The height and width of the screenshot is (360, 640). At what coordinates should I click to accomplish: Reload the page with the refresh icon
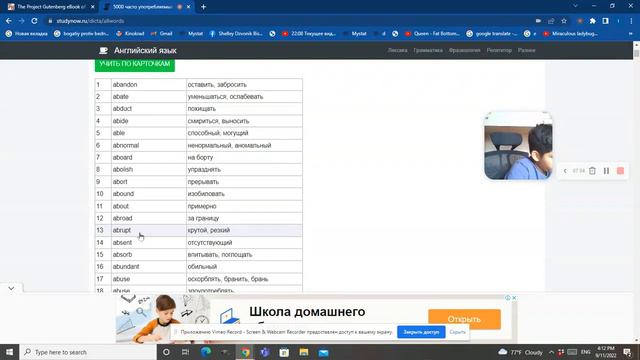35,21
